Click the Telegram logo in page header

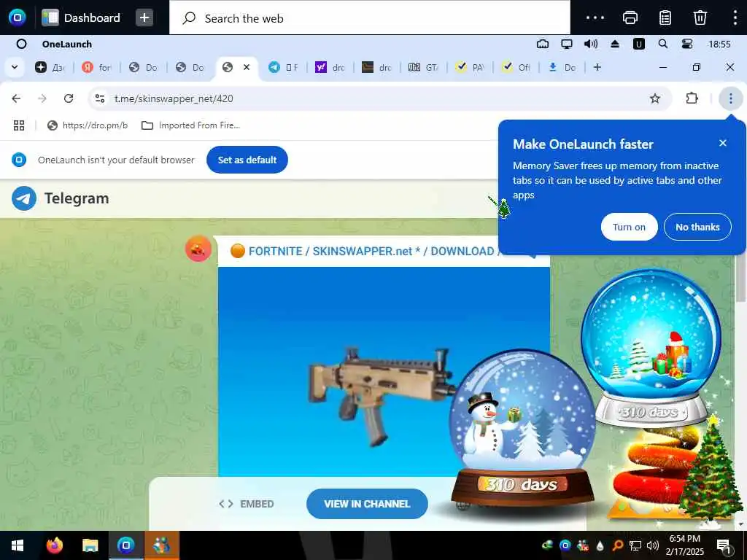tap(61, 198)
